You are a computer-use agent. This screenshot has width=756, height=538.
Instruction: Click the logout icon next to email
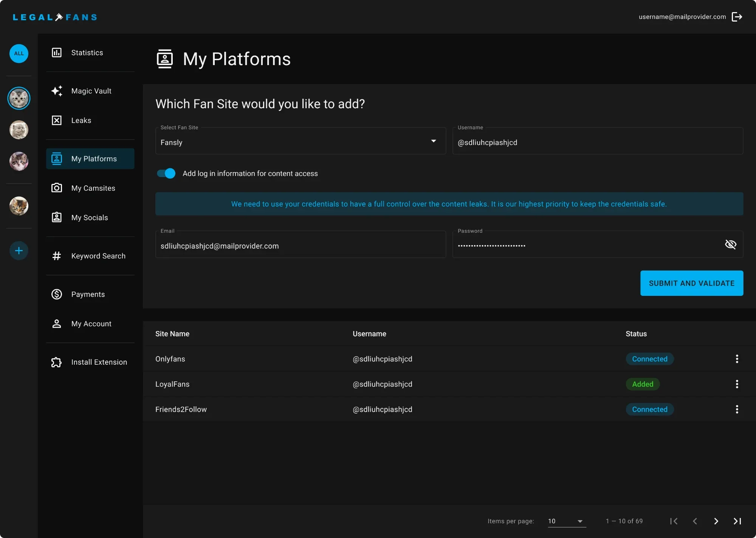[x=737, y=17]
